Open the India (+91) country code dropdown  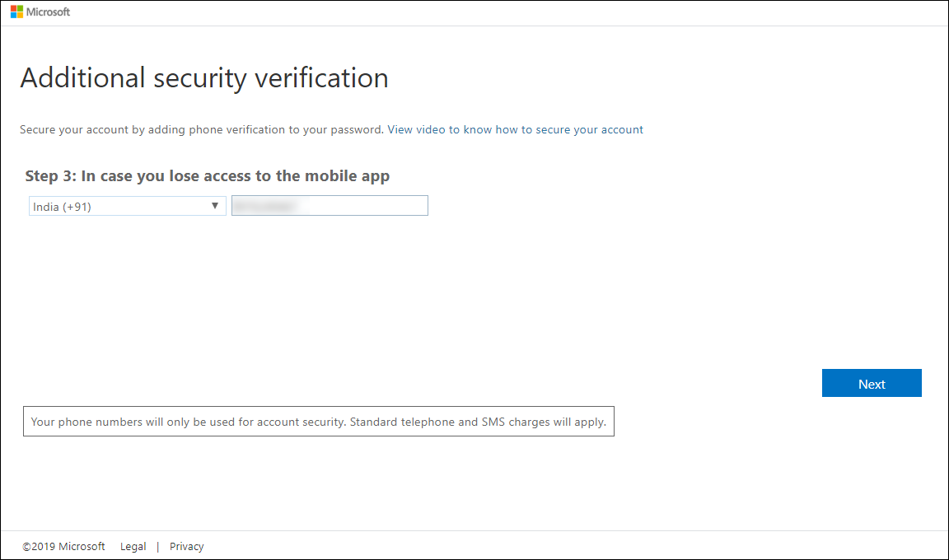click(128, 207)
